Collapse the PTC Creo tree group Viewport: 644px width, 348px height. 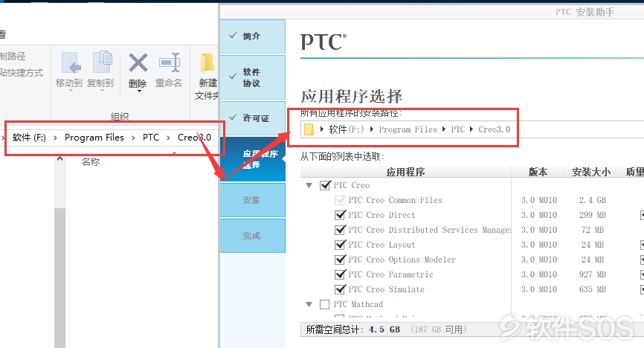coord(309,186)
